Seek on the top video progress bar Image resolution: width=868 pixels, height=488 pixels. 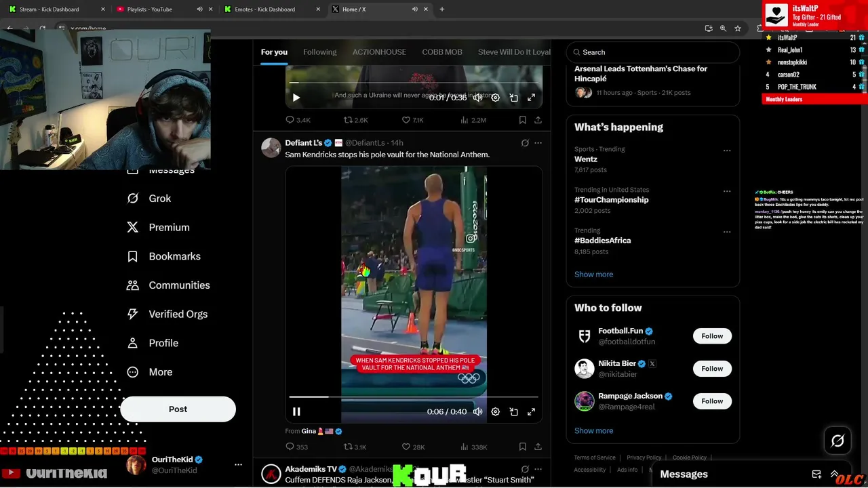[414, 83]
